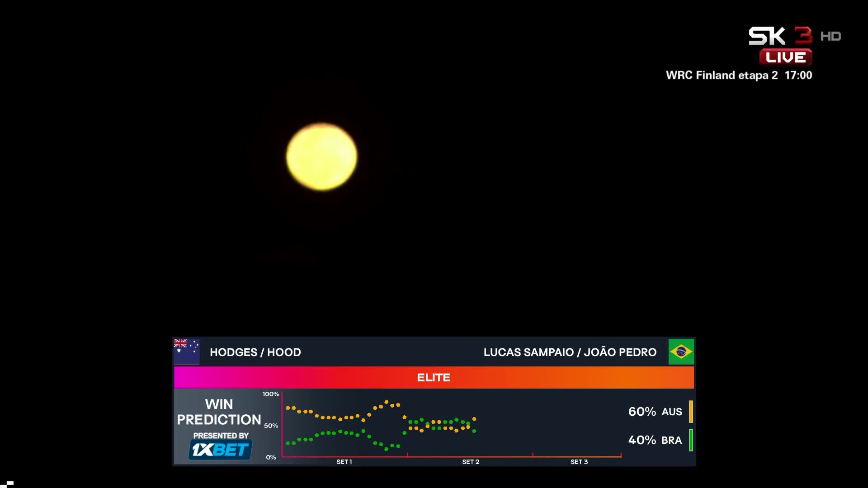Click the 0% axis label

pyautogui.click(x=271, y=457)
